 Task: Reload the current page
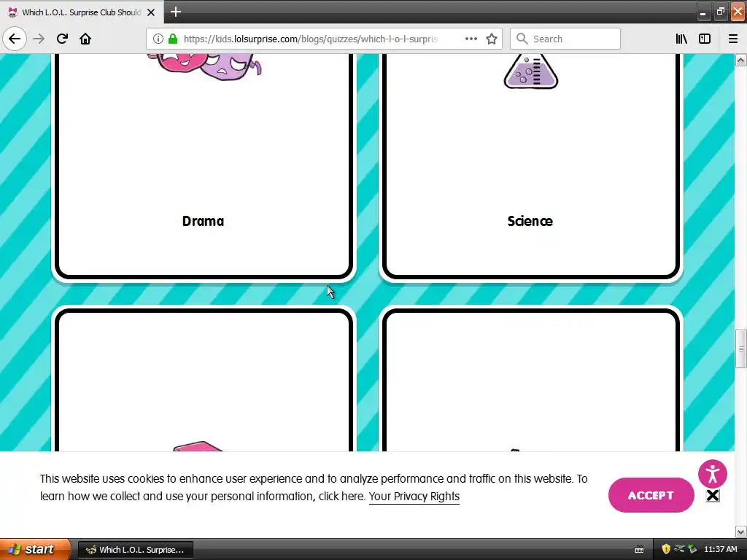pyautogui.click(x=62, y=39)
